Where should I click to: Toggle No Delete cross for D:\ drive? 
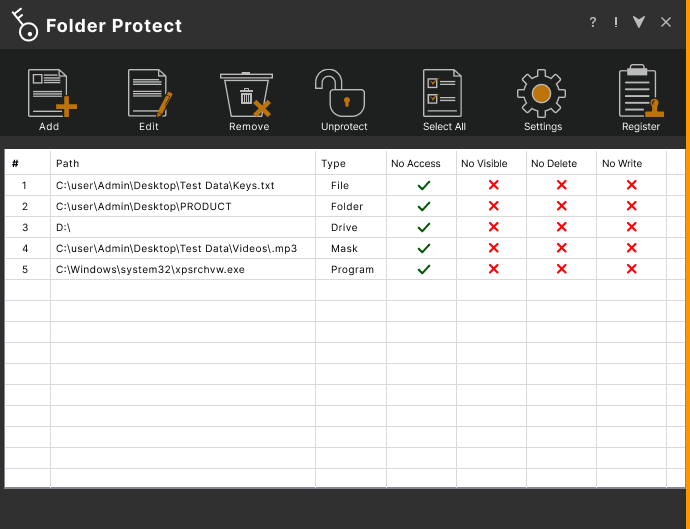tap(562, 227)
